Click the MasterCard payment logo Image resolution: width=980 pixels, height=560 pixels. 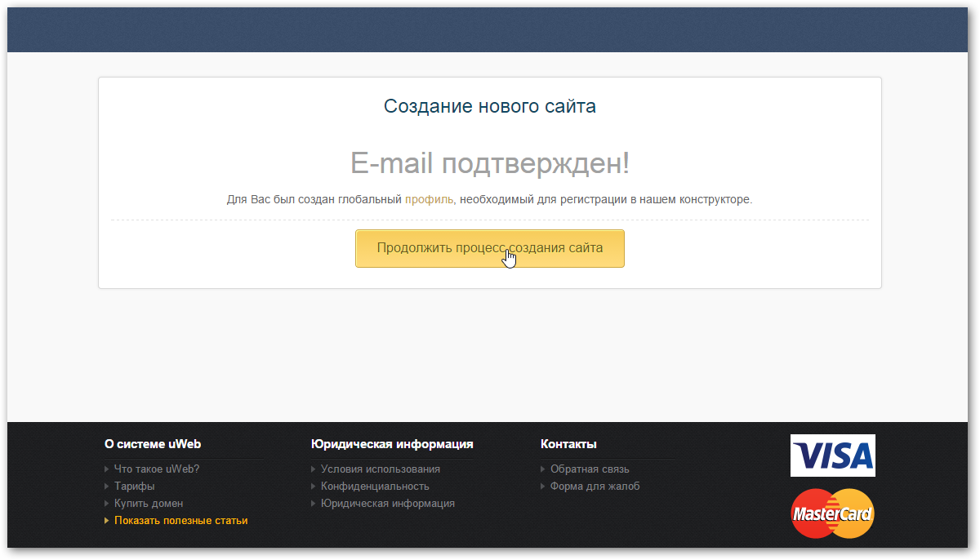click(832, 514)
